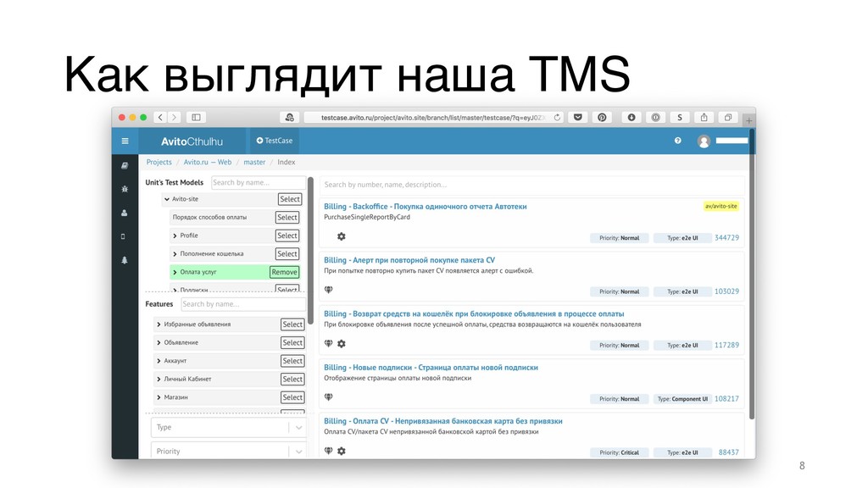Open the Оплата CV Непривязанная карта case

point(442,421)
